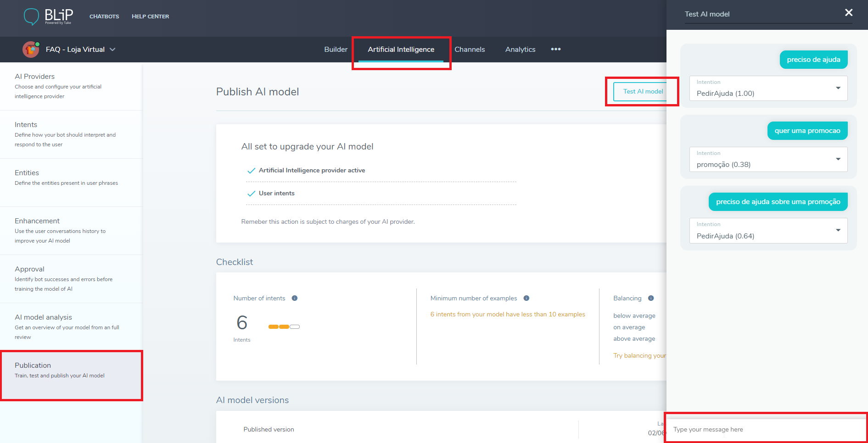
Task: Click the FAQ - Loja Virtual bot avatar
Action: [x=31, y=50]
